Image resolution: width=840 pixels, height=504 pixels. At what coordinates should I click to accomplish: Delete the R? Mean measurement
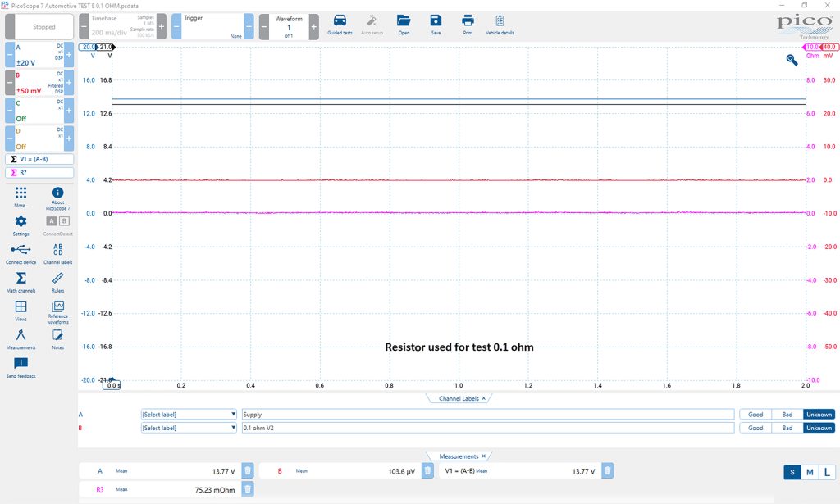point(248,489)
